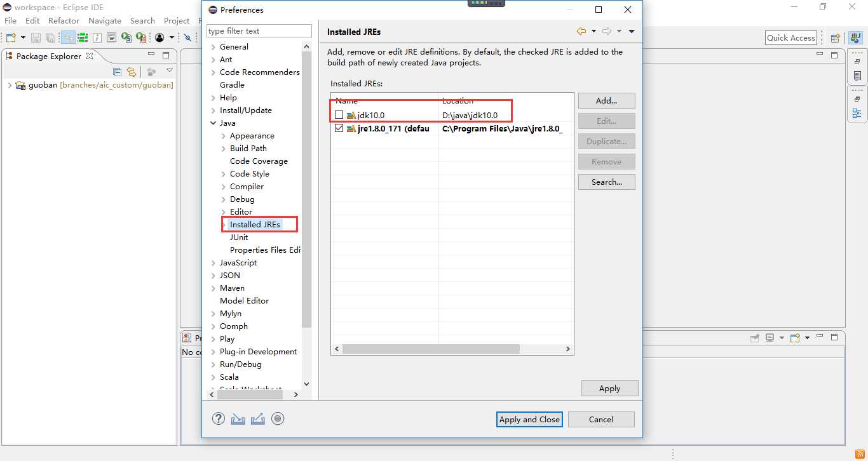Select the Java perspective icon
This screenshot has height=461, width=868.
point(856,38)
